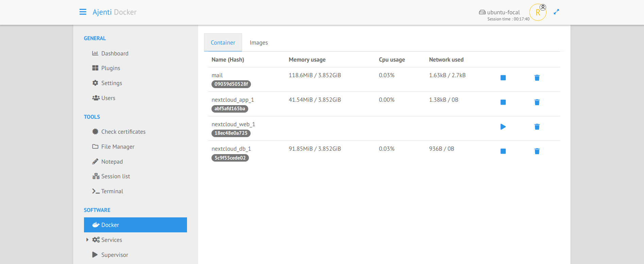Click the Cpu usage column header
The height and width of the screenshot is (264, 644).
point(392,60)
